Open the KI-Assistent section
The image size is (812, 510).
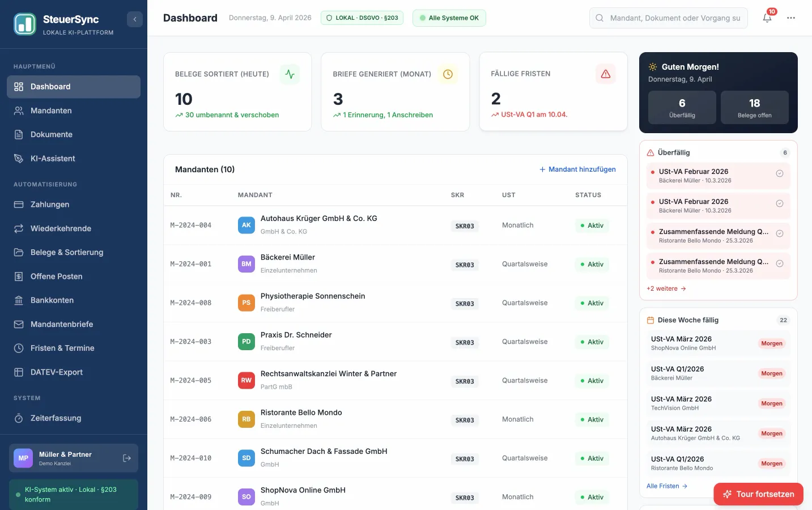(53, 158)
